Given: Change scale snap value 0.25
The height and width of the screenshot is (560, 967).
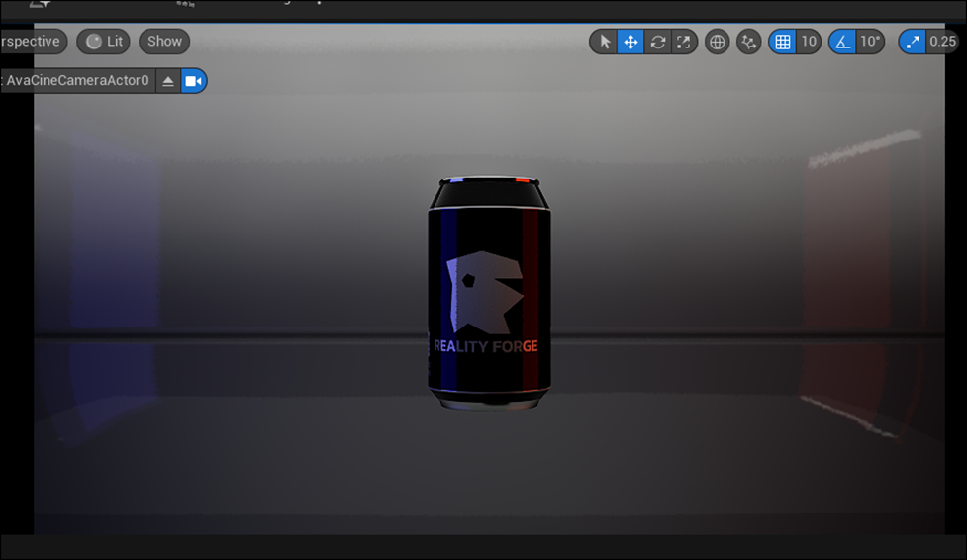Looking at the screenshot, I should click(943, 42).
